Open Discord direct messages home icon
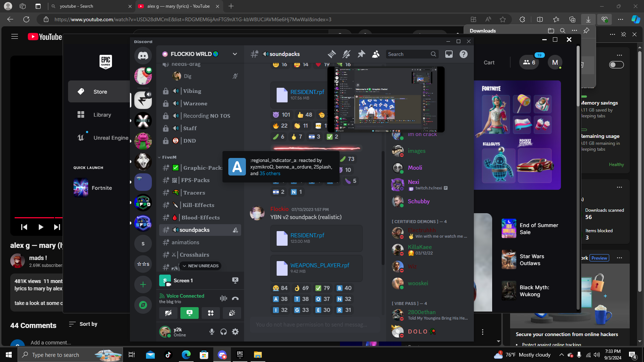 [x=143, y=56]
